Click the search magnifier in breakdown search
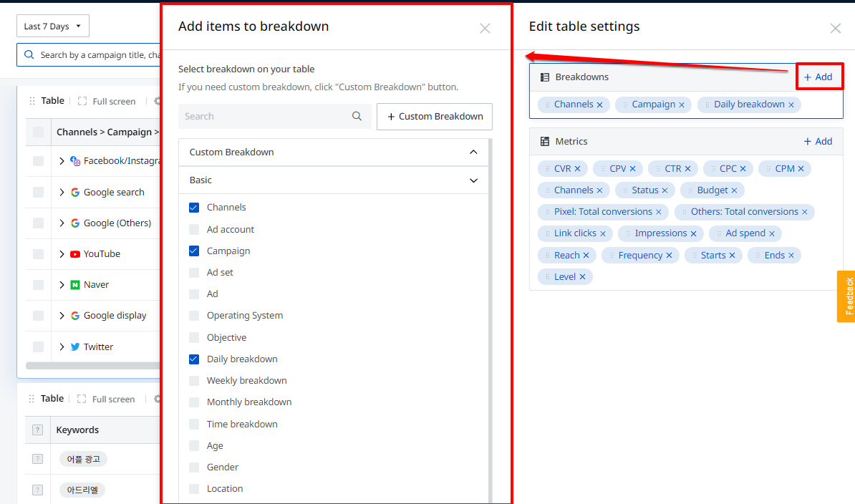The width and height of the screenshot is (855, 504). click(x=357, y=116)
